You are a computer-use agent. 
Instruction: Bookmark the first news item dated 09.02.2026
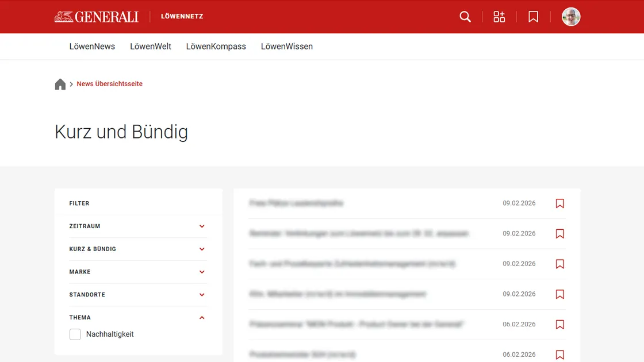(x=559, y=203)
